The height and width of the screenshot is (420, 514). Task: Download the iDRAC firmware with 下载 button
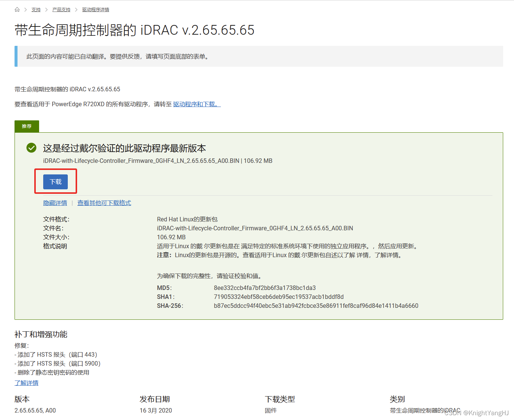point(55,182)
